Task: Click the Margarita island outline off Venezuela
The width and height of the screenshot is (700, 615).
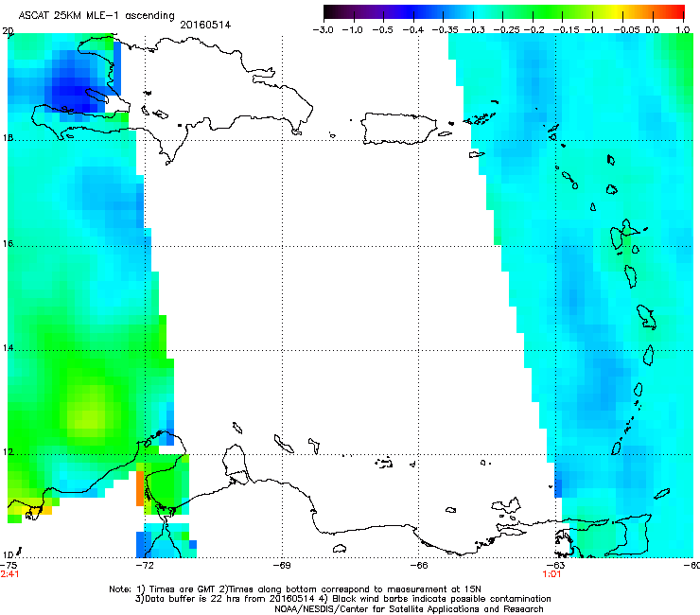Action: tap(506, 505)
